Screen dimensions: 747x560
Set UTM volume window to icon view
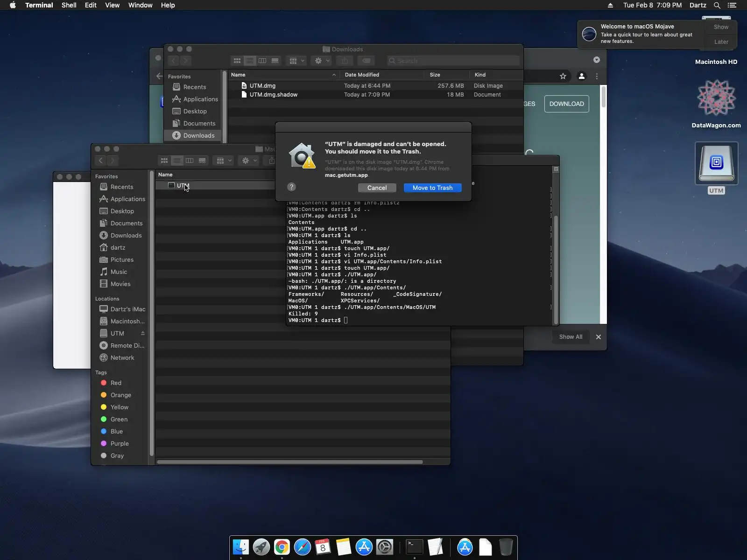(164, 161)
